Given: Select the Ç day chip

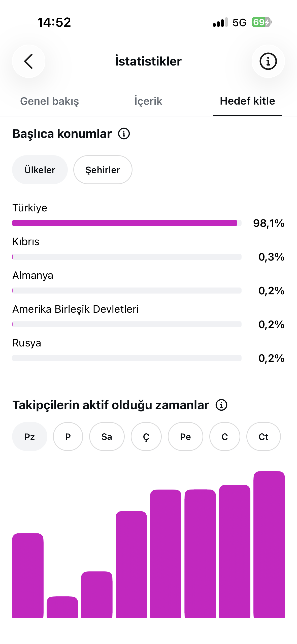Looking at the screenshot, I should pos(146,436).
